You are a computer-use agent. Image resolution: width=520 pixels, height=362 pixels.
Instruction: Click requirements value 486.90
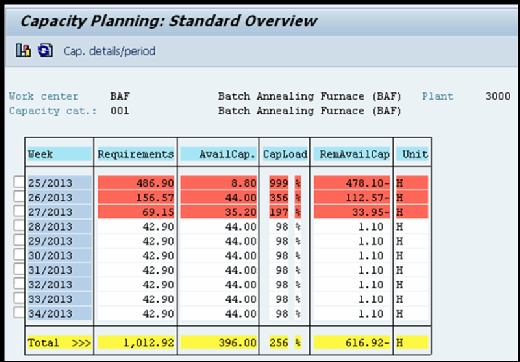click(136, 183)
